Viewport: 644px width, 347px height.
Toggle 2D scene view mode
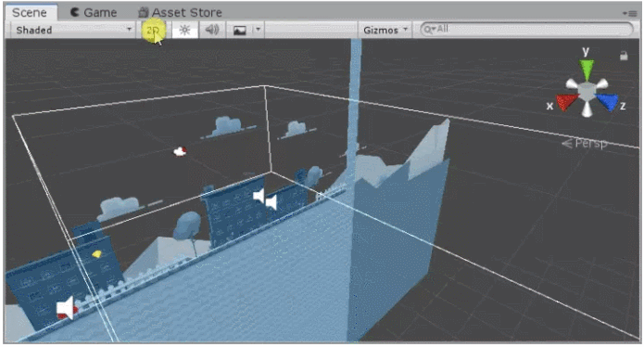153,30
